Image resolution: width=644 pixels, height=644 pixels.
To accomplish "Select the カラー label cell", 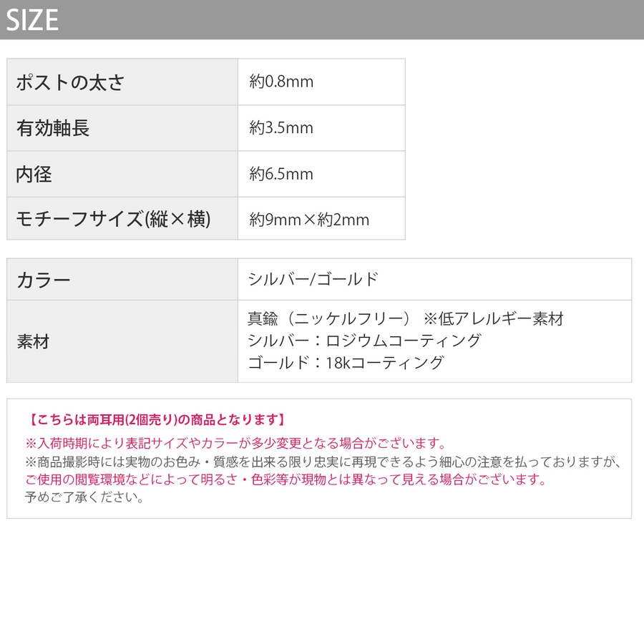I will click(44, 280).
